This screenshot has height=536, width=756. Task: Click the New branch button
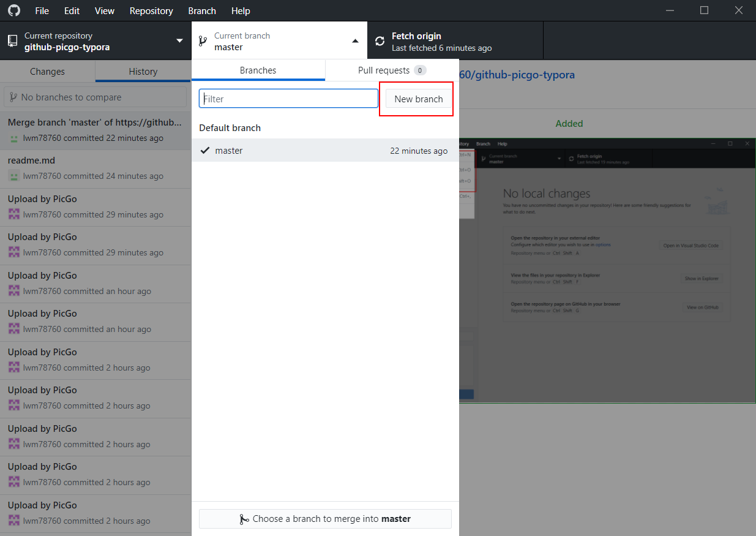click(419, 99)
